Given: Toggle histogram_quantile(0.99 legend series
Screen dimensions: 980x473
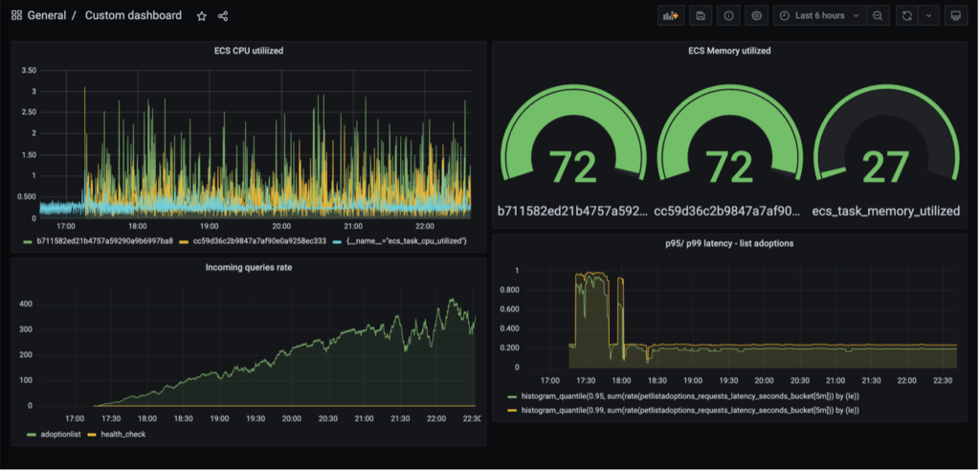Looking at the screenshot, I should pos(690,410).
